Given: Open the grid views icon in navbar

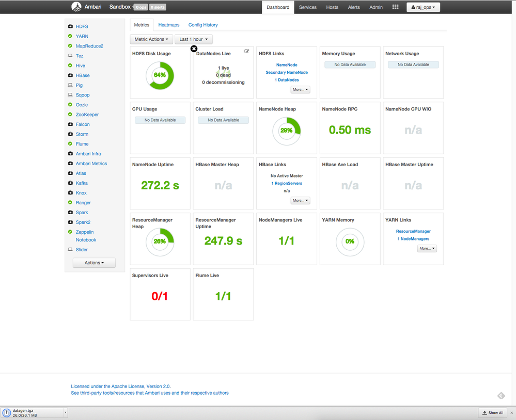Looking at the screenshot, I should 395,7.
